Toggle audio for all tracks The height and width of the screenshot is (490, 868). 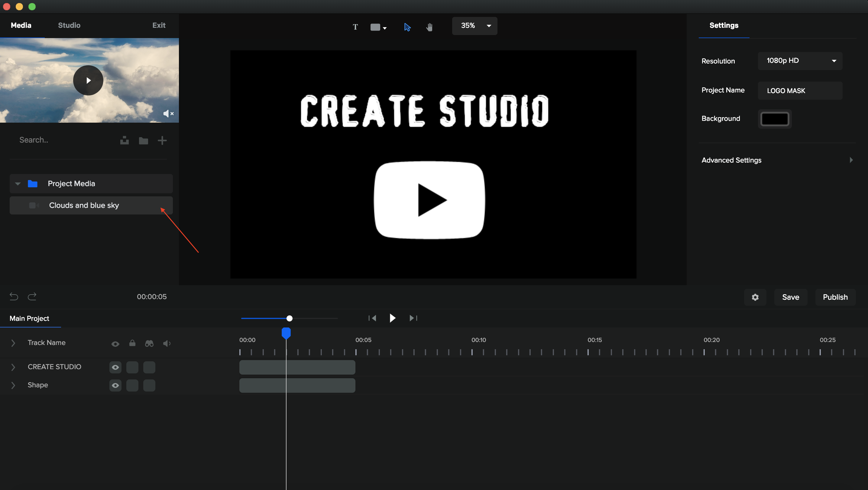[x=167, y=343]
